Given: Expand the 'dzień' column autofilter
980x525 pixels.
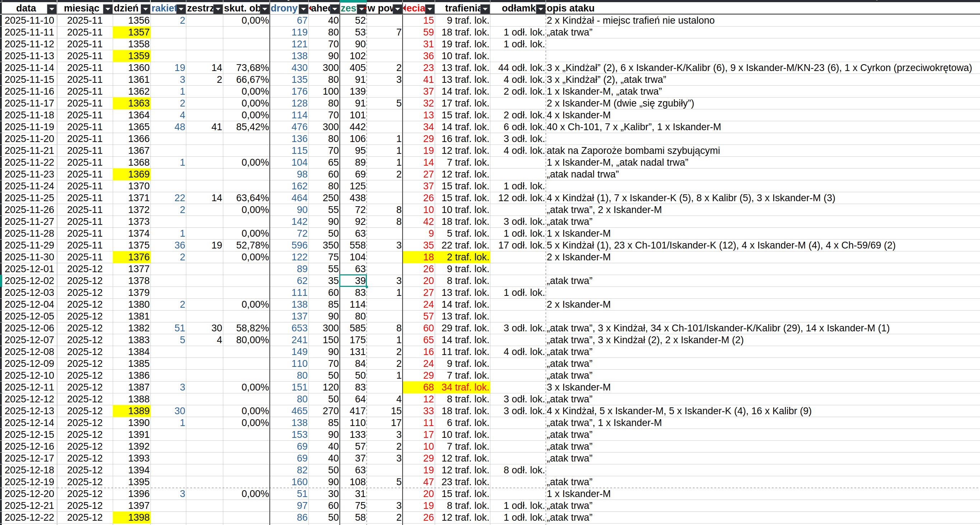Looking at the screenshot, I should [x=145, y=9].
